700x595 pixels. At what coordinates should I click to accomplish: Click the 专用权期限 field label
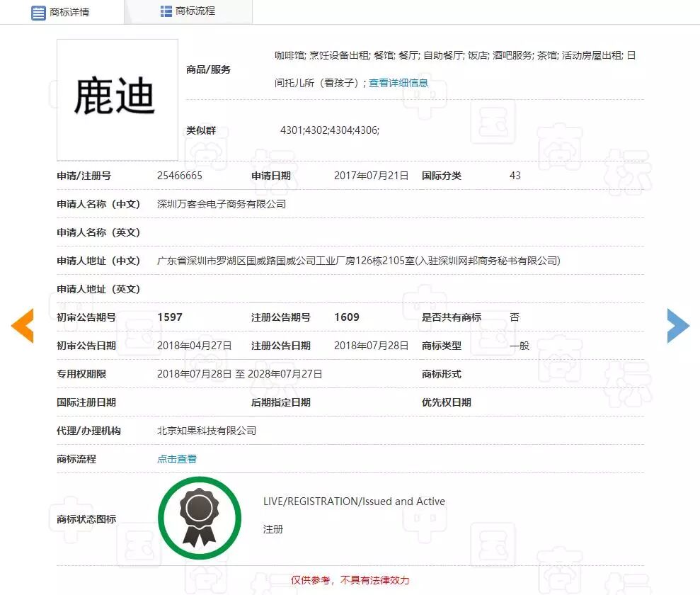[81, 374]
